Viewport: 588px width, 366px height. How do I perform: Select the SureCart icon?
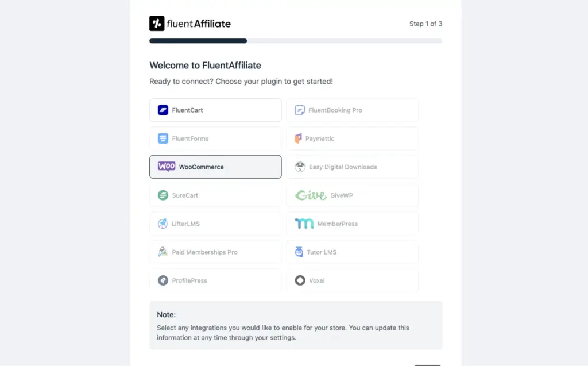163,195
